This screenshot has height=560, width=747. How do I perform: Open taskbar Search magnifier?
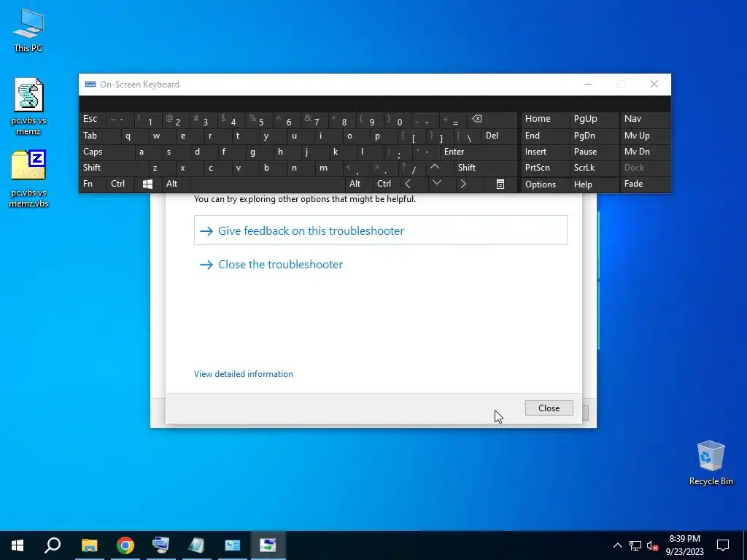point(53,545)
